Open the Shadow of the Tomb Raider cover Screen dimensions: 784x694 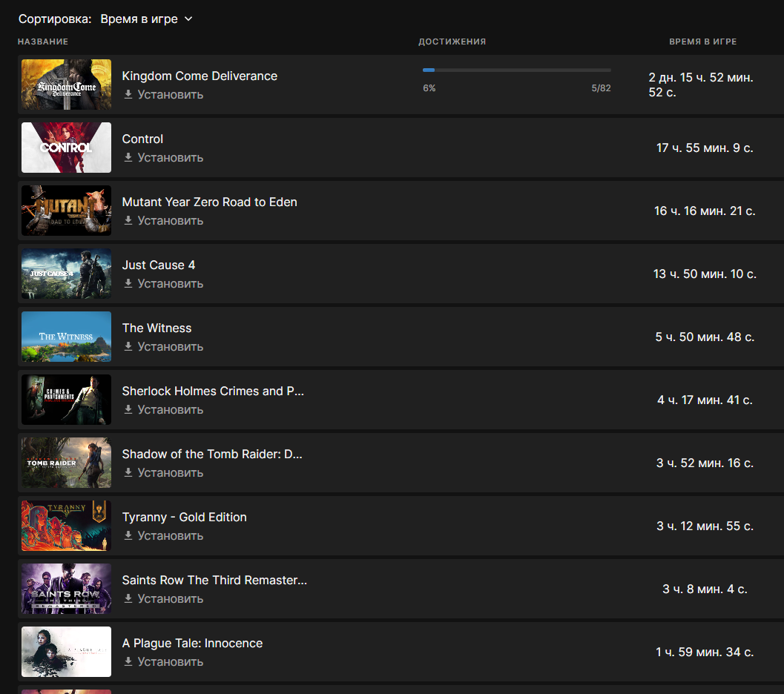pyautogui.click(x=67, y=462)
